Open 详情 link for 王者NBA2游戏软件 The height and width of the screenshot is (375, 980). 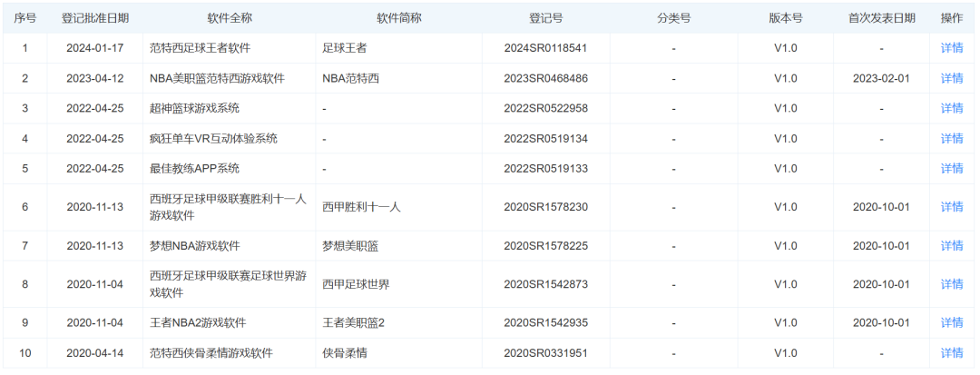[952, 323]
